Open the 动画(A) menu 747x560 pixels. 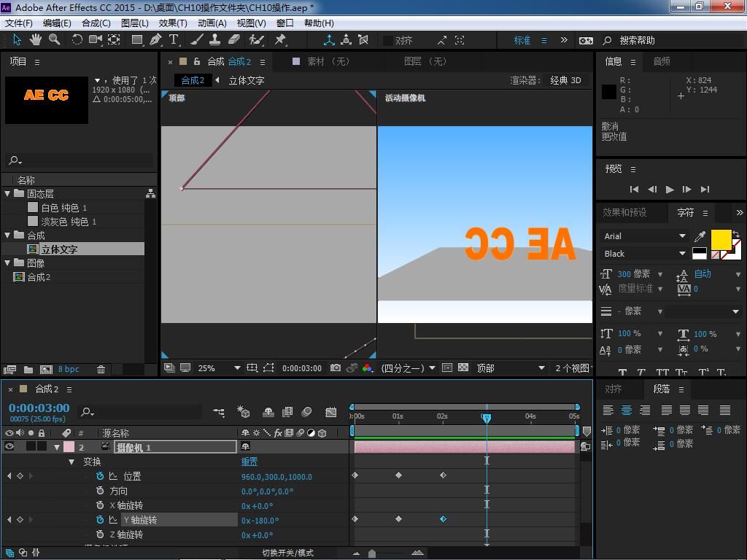click(x=212, y=23)
